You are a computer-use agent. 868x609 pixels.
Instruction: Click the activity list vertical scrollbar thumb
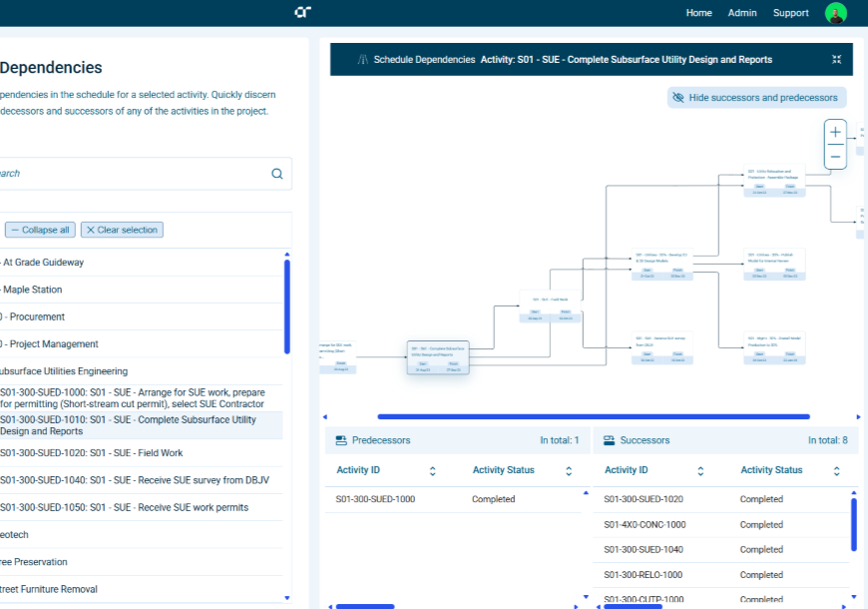click(286, 306)
